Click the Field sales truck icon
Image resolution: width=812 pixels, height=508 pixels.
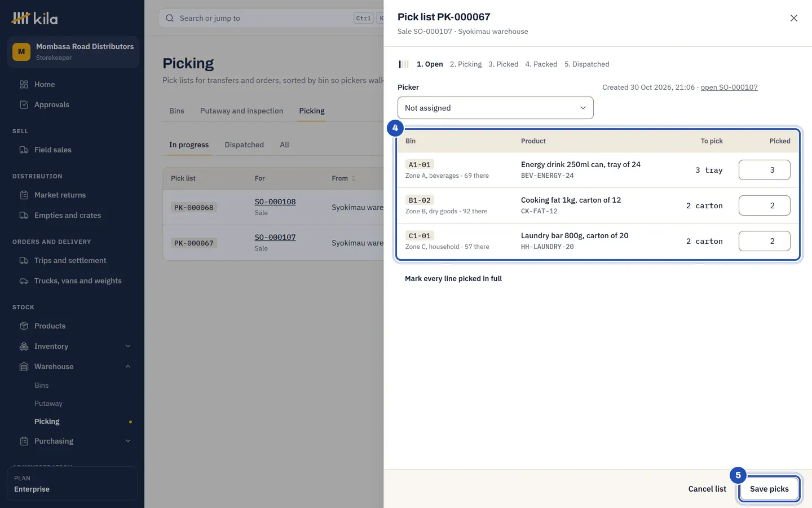point(24,150)
